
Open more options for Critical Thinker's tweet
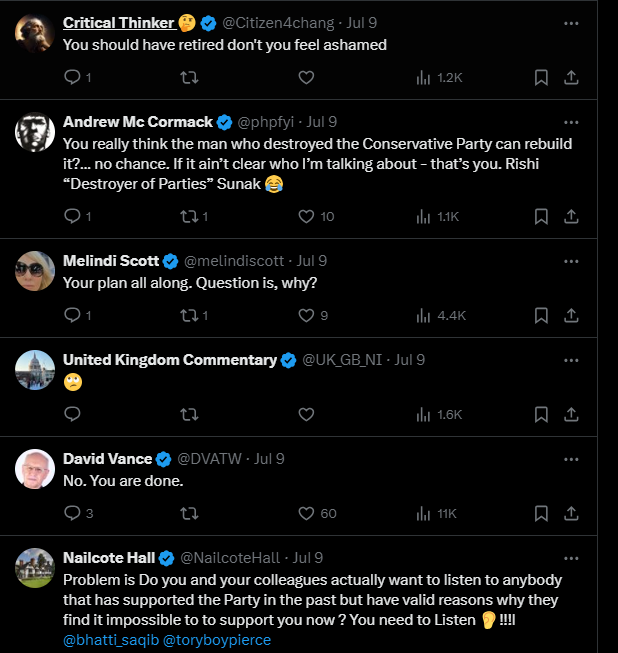(571, 23)
